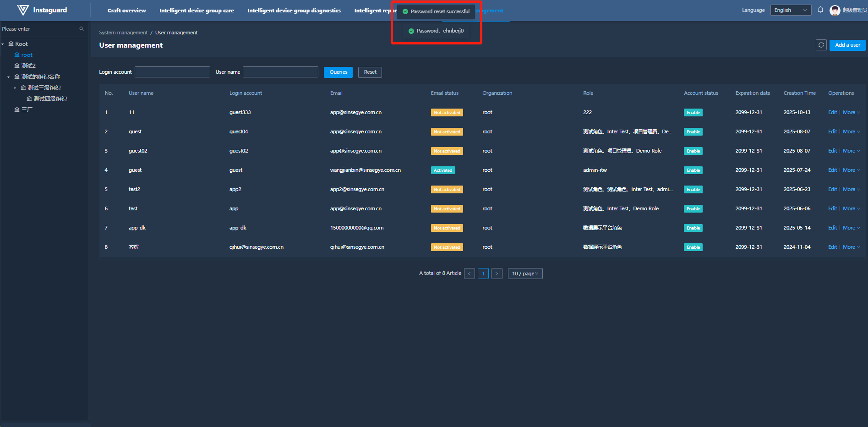This screenshot has height=427, width=868.
Task: Select the 测试2 organization in tree
Action: [x=28, y=66]
